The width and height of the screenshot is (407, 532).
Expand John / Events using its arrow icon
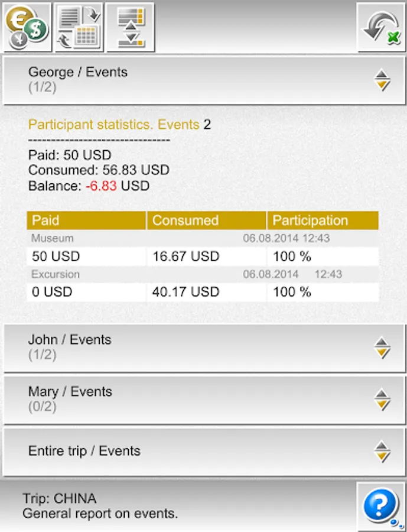click(382, 348)
